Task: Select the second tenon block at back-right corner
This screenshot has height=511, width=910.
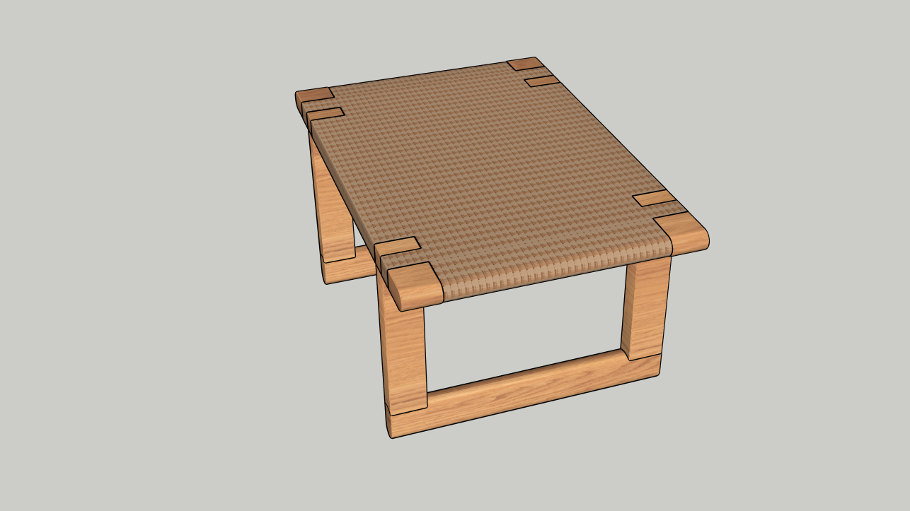Action: [x=541, y=80]
